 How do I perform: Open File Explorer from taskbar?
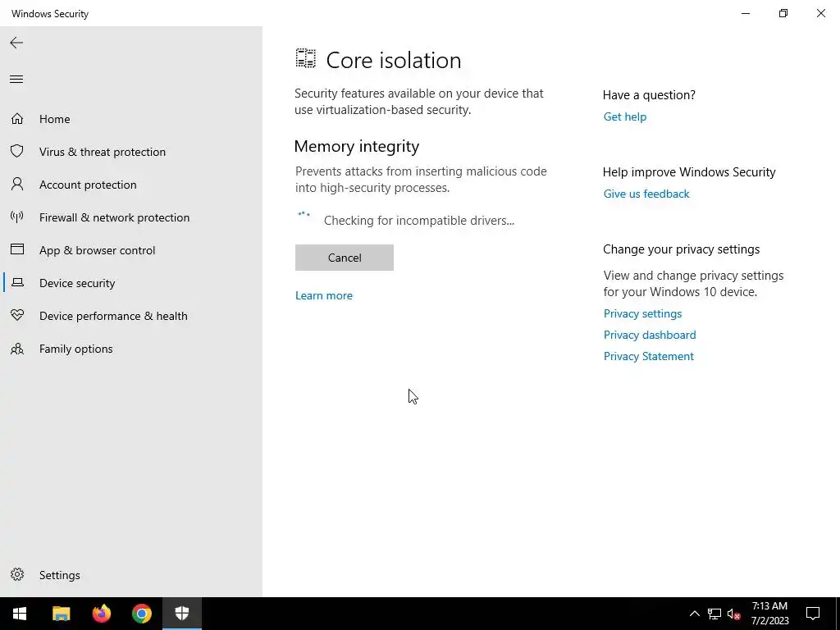pos(61,614)
